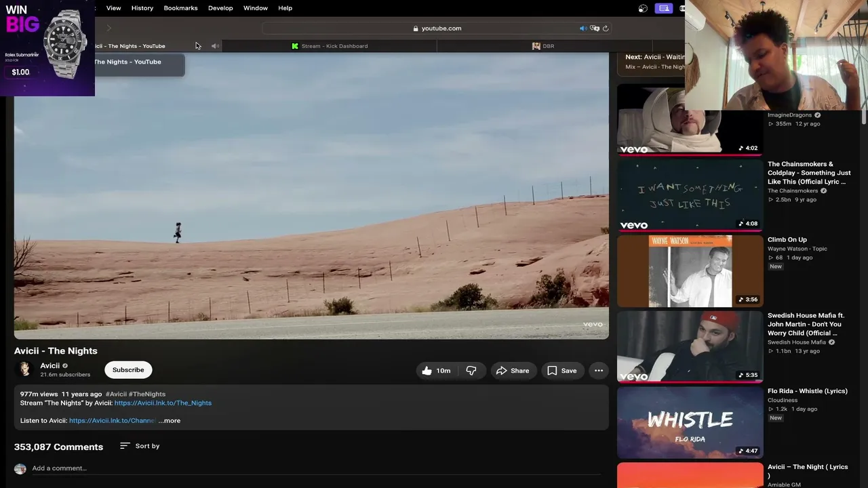Expand description with ...more

(170, 420)
